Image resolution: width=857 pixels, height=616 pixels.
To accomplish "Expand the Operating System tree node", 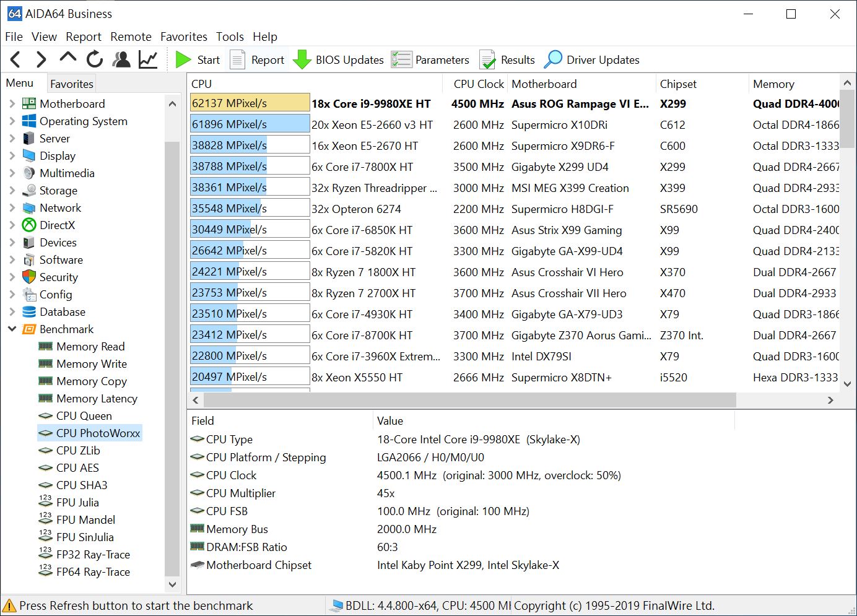I will click(12, 121).
